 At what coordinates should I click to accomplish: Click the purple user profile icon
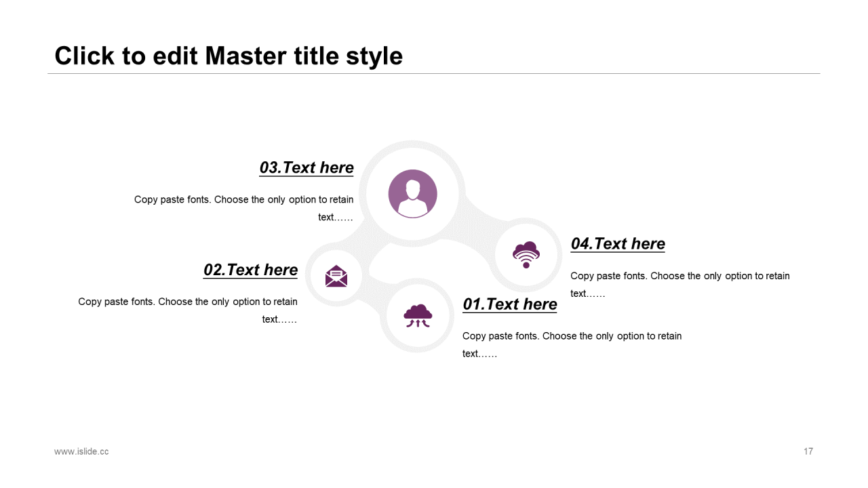(412, 194)
